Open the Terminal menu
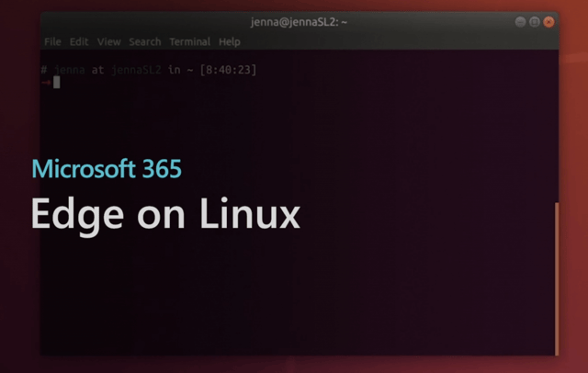Screen dimensions: 588x373 (190, 41)
